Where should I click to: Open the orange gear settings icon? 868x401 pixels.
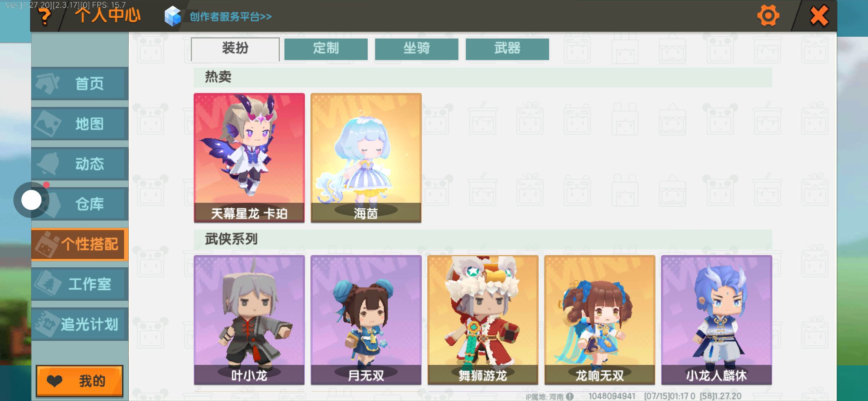(x=768, y=16)
